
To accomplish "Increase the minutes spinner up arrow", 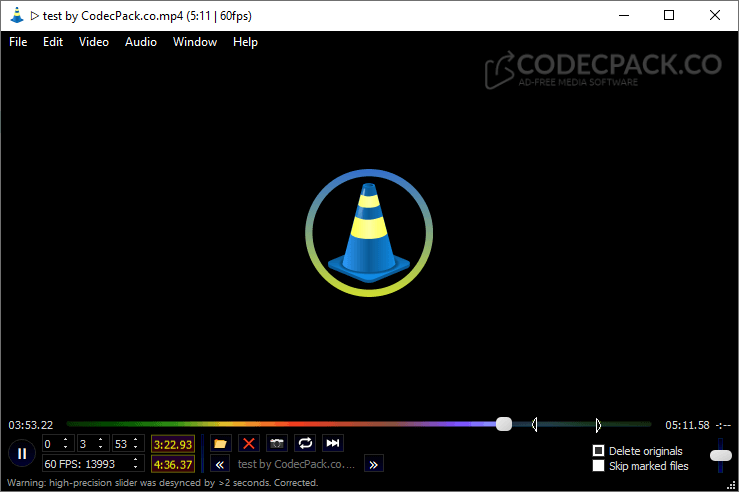I will 100,440.
